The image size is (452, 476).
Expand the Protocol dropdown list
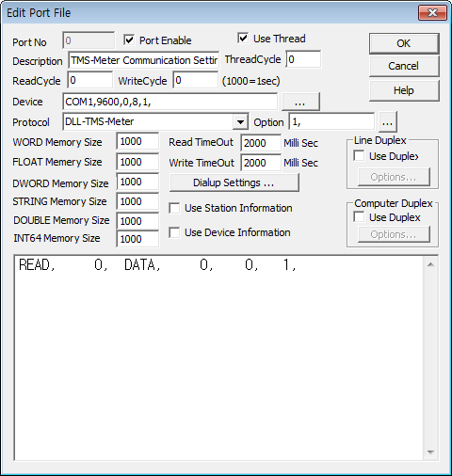coord(240,121)
